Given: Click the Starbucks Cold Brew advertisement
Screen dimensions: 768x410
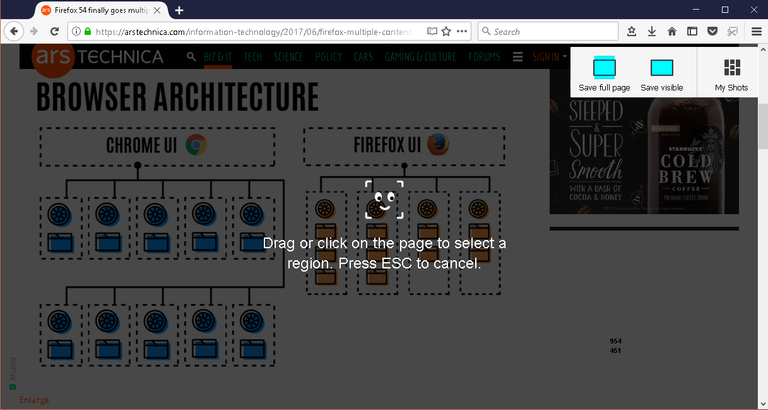Looking at the screenshot, I should 644,155.
